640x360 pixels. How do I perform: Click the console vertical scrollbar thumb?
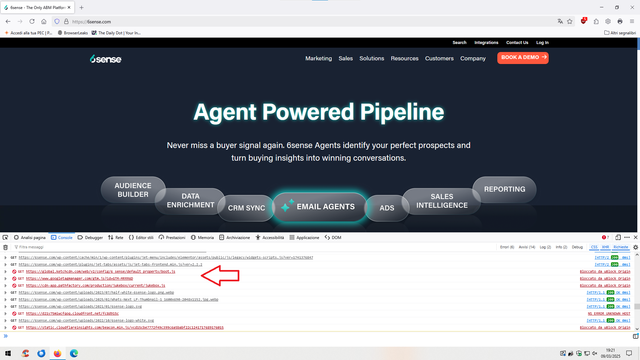tap(637, 306)
